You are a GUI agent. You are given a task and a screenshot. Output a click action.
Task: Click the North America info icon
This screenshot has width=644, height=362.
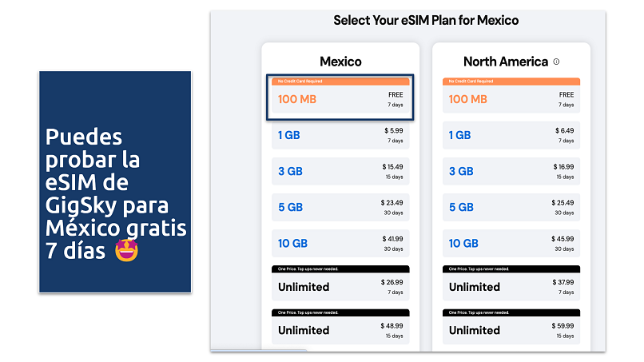coord(556,62)
